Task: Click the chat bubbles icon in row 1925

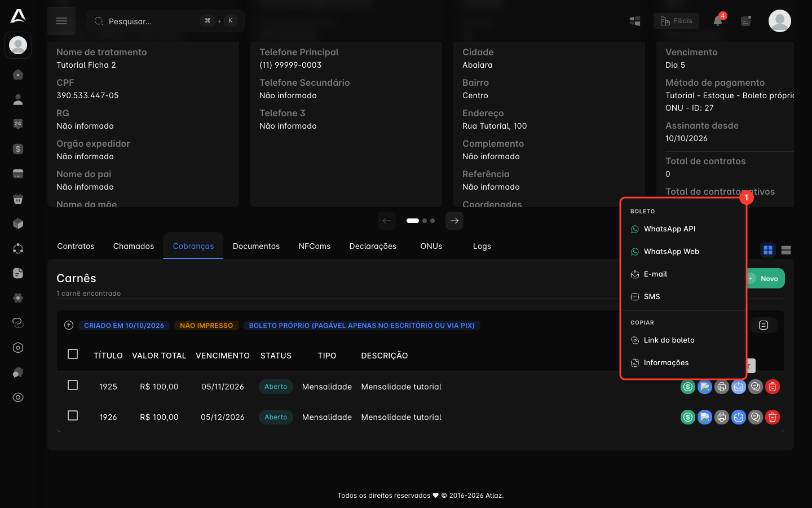Action: click(756, 387)
